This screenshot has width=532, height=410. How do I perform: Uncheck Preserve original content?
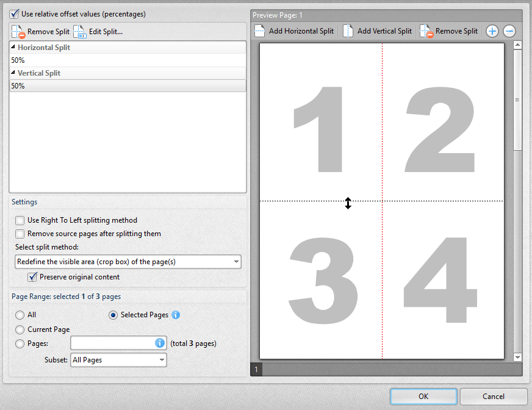(32, 276)
